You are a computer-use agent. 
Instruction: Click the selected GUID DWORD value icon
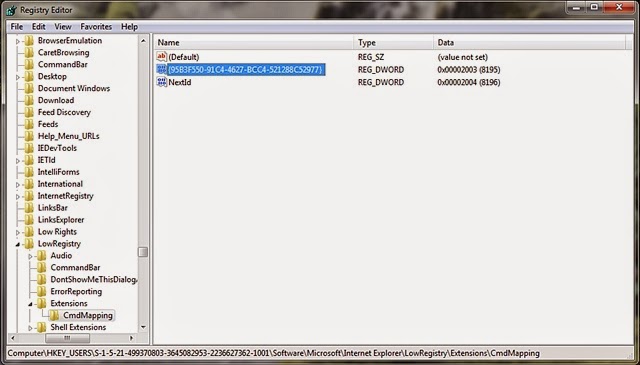coord(162,69)
